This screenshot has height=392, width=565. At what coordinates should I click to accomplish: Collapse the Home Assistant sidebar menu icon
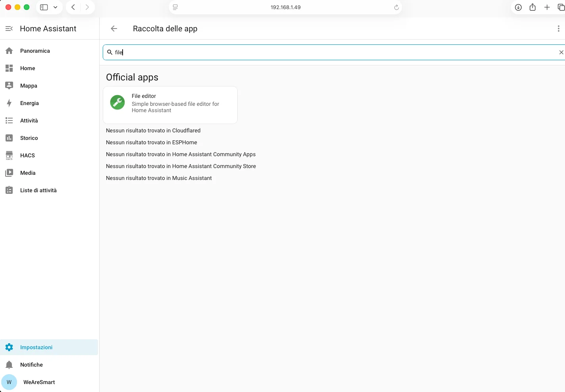pyautogui.click(x=9, y=29)
